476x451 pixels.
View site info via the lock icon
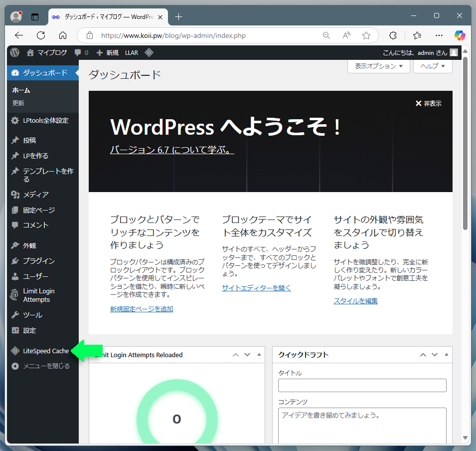coord(90,35)
